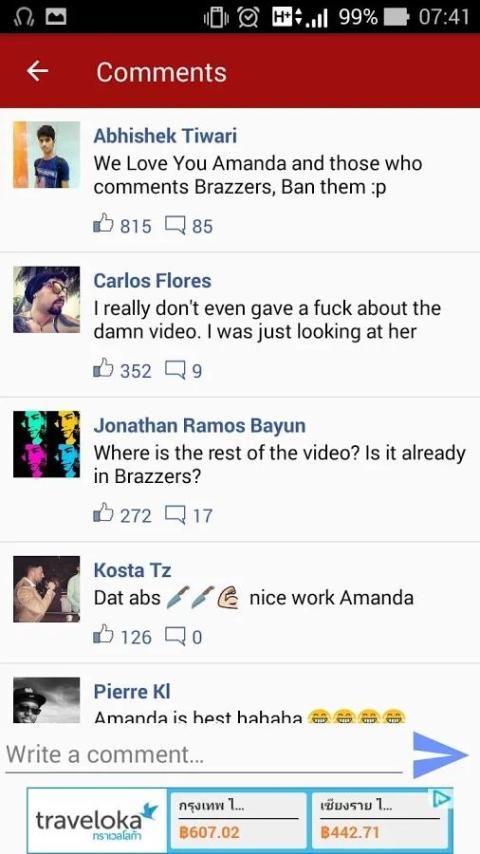The width and height of the screenshot is (480, 854).
Task: Go back using the arrow in Comments header
Action: 37,71
